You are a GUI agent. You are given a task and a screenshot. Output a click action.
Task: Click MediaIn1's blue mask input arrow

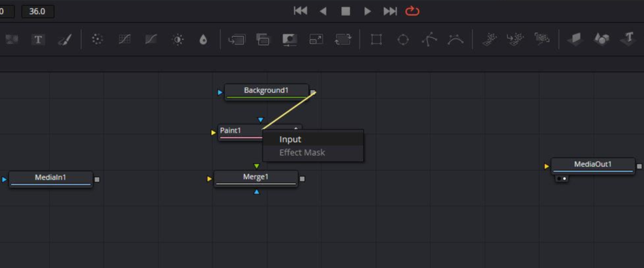pyautogui.click(x=5, y=179)
